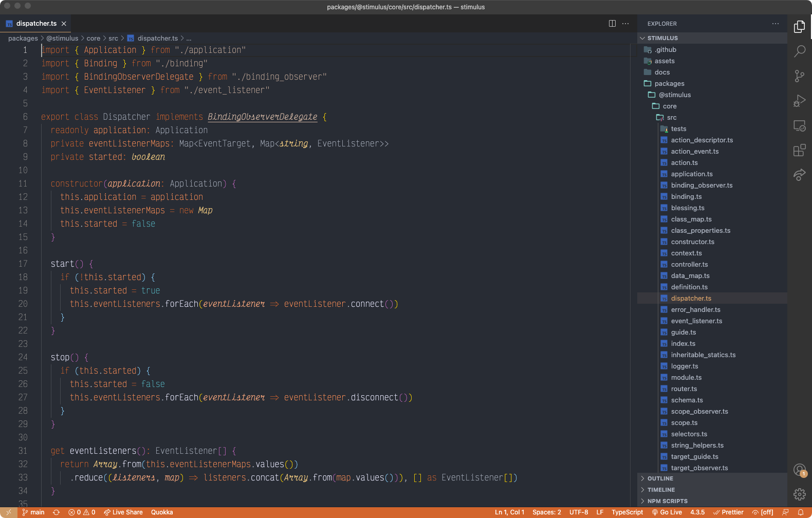Expand the NPM SCRIPTS section
The width and height of the screenshot is (812, 518).
click(667, 501)
